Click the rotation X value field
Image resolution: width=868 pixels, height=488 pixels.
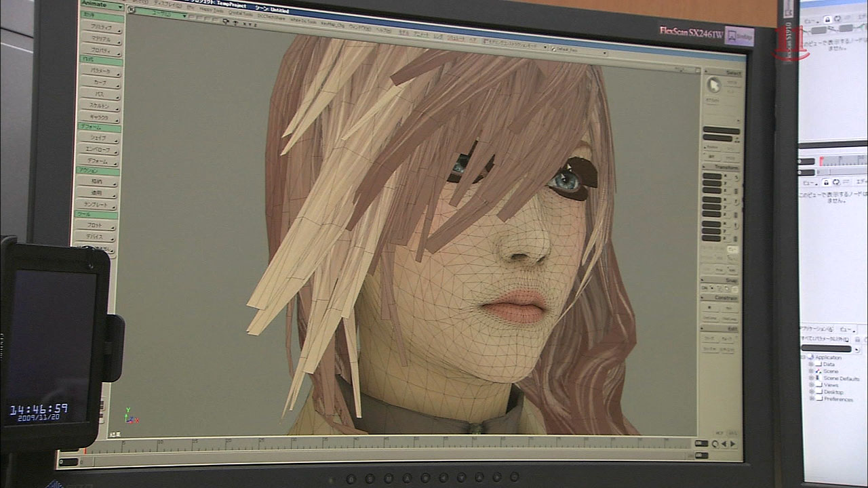(x=711, y=201)
